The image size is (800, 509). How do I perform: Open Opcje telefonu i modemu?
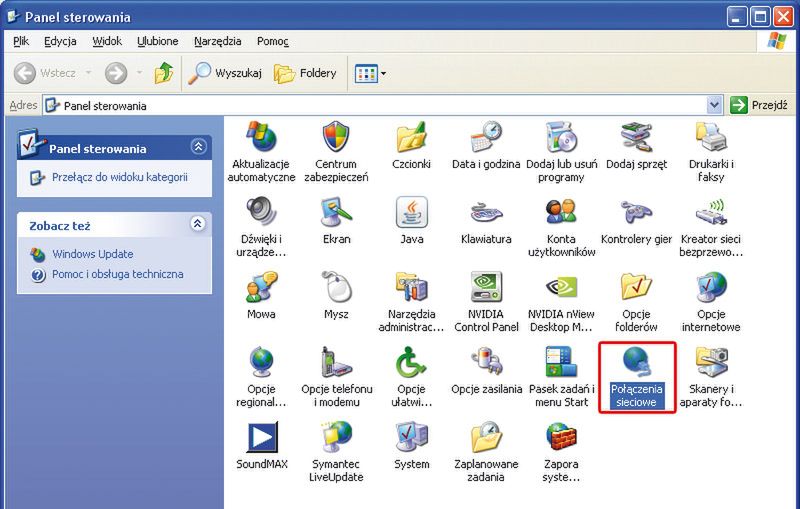click(x=336, y=377)
